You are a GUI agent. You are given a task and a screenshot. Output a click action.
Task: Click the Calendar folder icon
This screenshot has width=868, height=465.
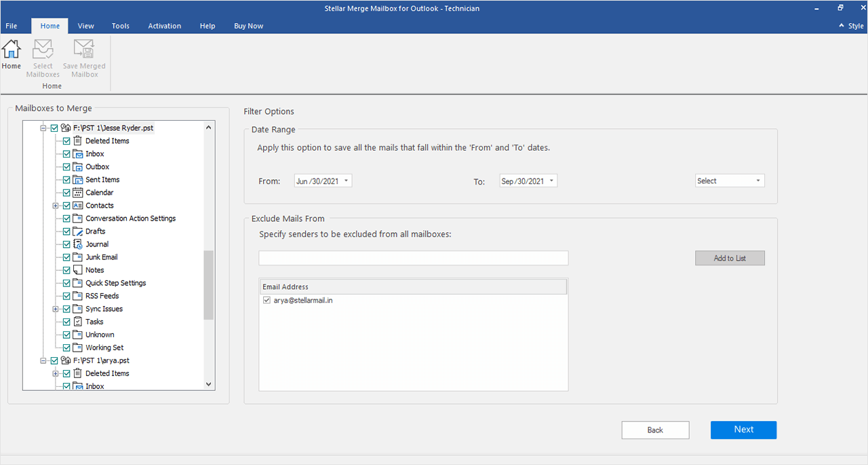(x=78, y=192)
